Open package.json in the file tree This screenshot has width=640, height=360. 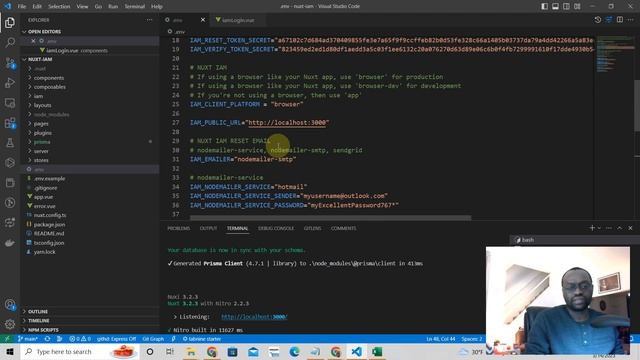[x=49, y=224]
